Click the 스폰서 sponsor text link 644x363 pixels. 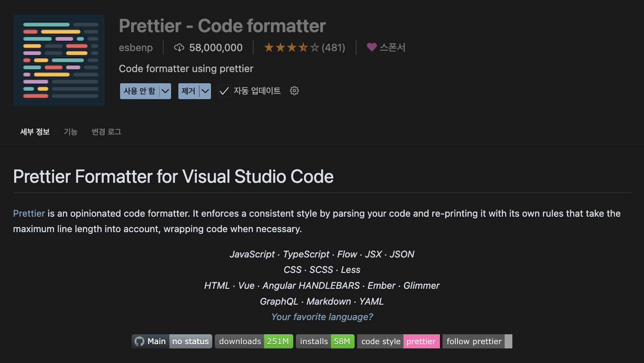click(392, 47)
